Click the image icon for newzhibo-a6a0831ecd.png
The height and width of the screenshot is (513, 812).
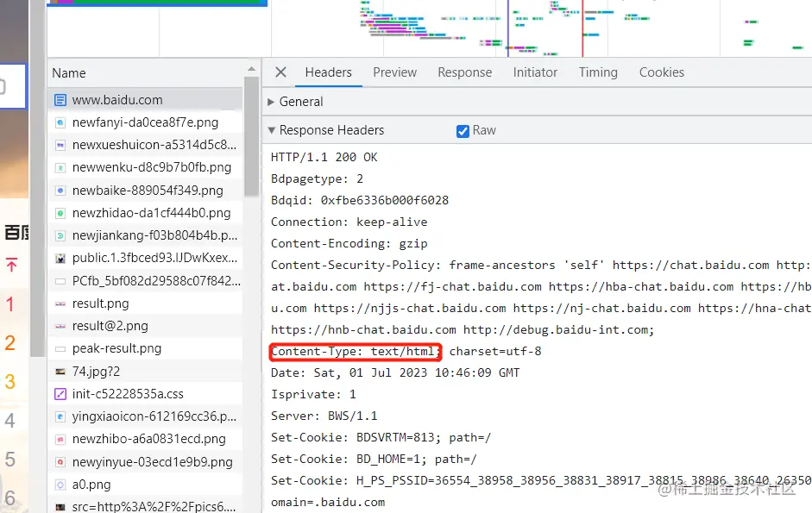point(60,440)
